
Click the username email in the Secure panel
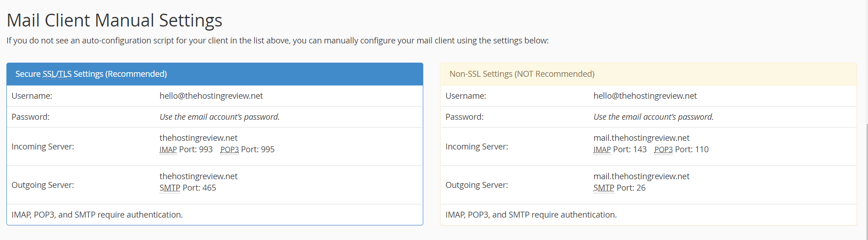(x=211, y=96)
